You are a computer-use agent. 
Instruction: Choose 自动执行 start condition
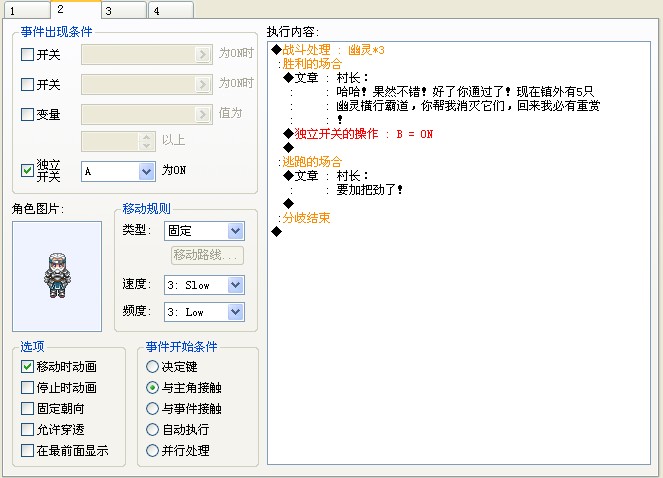(x=152, y=430)
